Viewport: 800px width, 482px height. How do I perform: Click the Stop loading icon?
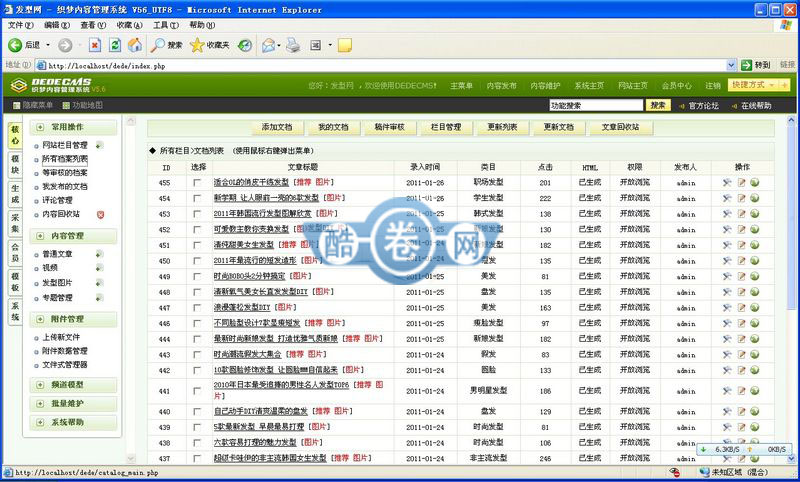95,45
